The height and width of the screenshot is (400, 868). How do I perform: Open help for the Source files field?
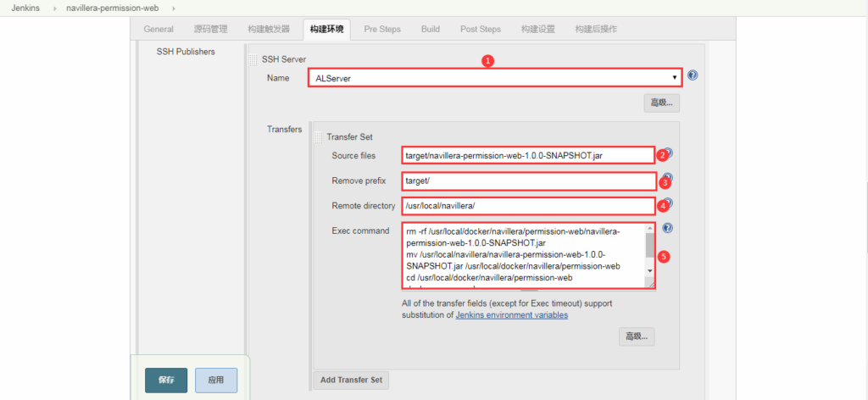669,153
